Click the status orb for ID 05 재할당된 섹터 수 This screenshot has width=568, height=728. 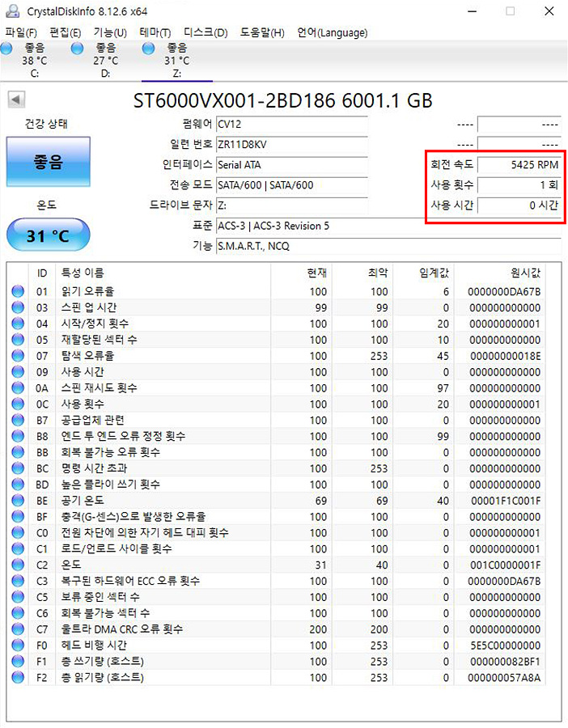(x=18, y=340)
